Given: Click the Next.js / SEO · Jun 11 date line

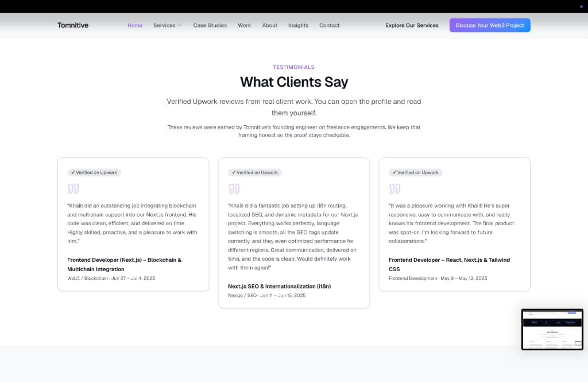Looking at the screenshot, I should 266,295.
